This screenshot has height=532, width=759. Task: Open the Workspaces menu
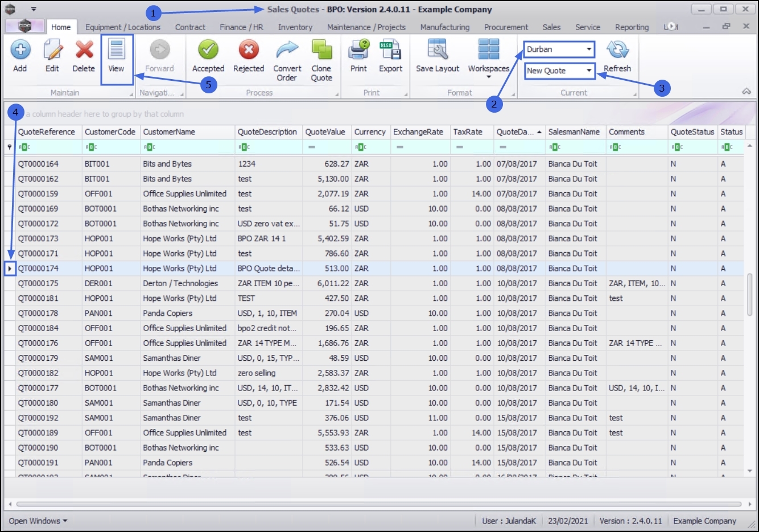point(489,59)
